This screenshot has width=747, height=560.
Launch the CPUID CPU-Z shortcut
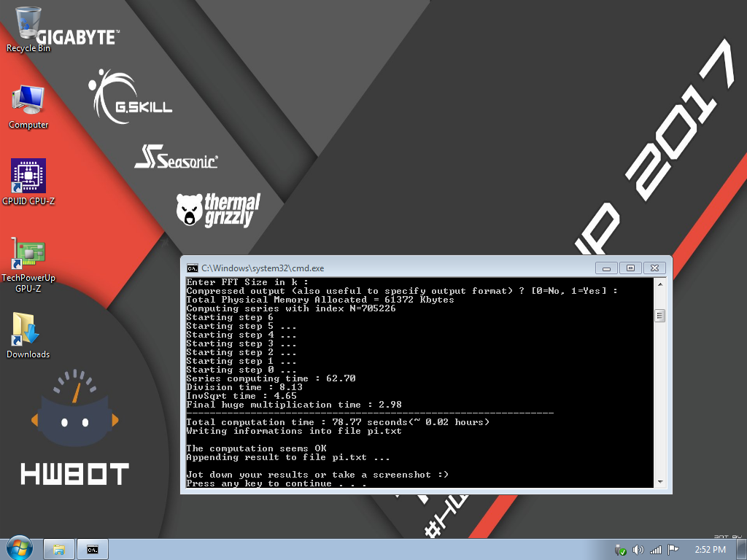click(28, 182)
